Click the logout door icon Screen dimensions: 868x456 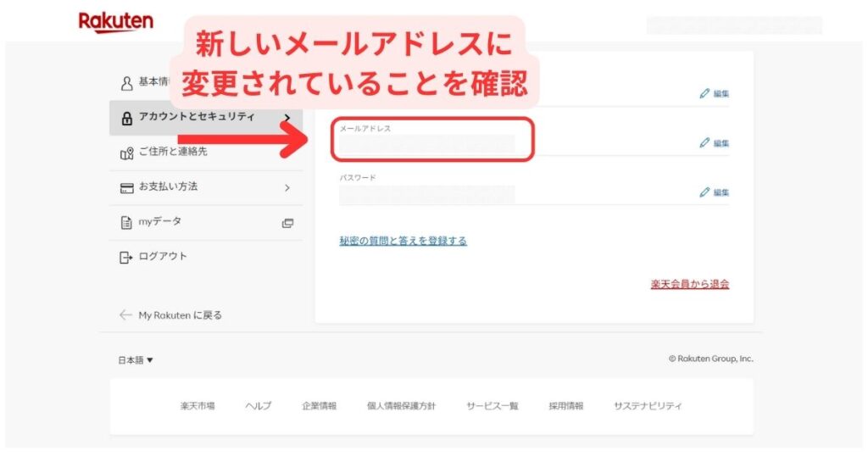point(126,258)
